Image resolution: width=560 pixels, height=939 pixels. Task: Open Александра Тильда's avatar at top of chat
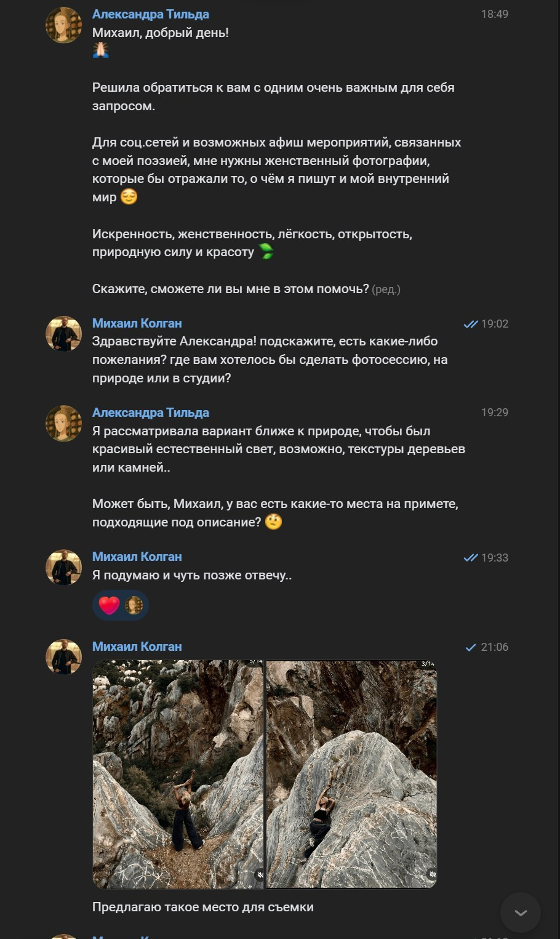point(63,25)
